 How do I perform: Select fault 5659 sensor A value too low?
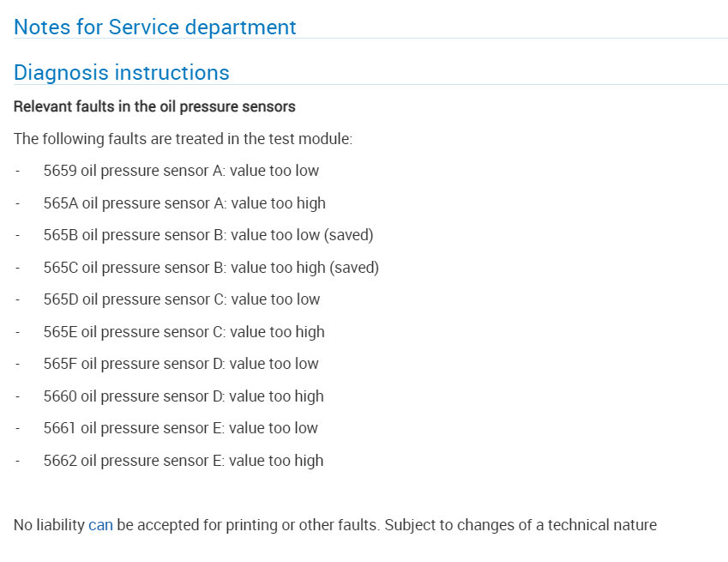pyautogui.click(x=181, y=171)
